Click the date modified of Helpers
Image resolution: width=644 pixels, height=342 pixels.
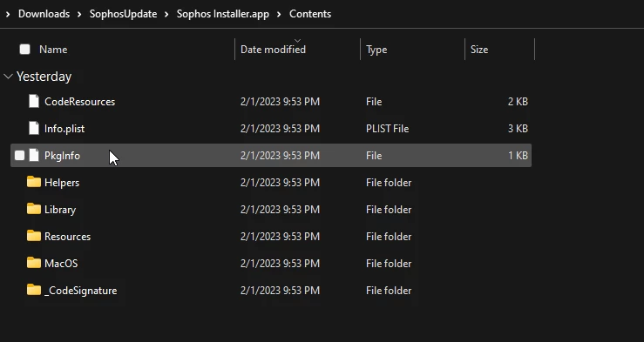tap(280, 183)
